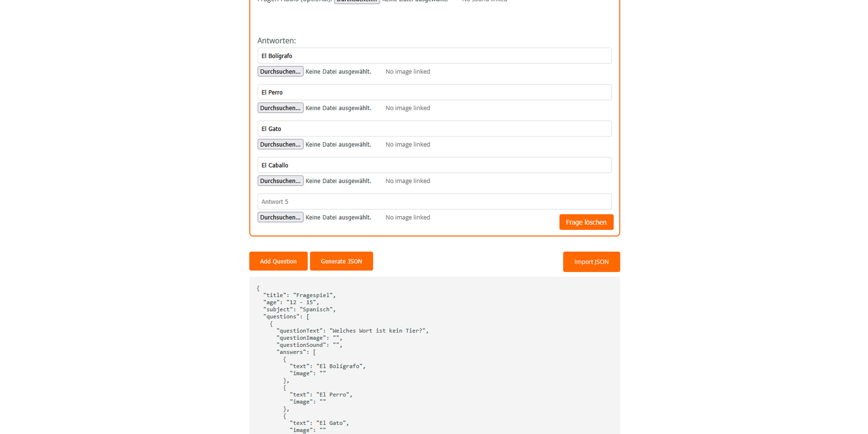This screenshot has height=434, width=868.
Task: Click the questionText line in JSON output
Action: pos(352,331)
